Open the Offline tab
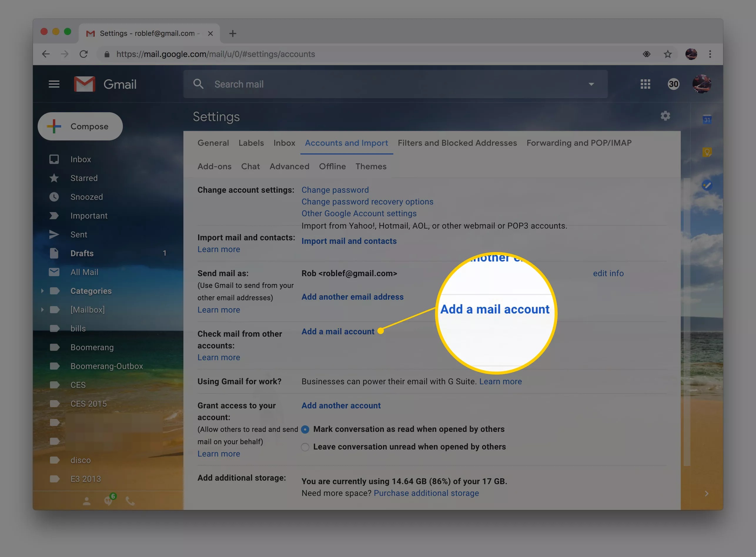The height and width of the screenshot is (557, 756). click(x=332, y=167)
